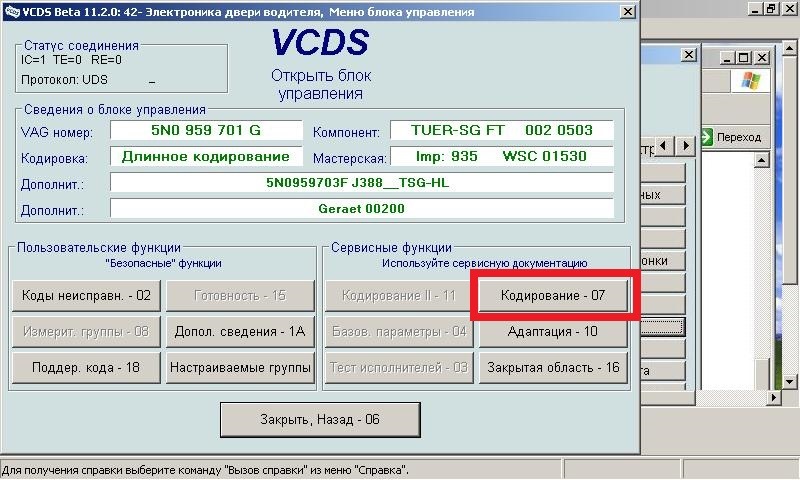Screen dimensions: 800x480
Task: Open Настраиваемые группы
Action: pyautogui.click(x=240, y=367)
